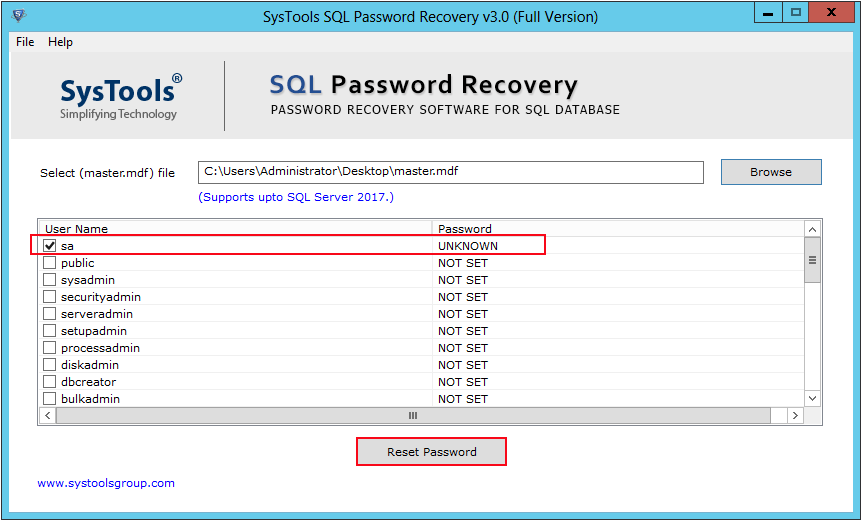Screen dimensions: 861x521
Task: Tick the dbcreator checkbox
Action: (49, 382)
